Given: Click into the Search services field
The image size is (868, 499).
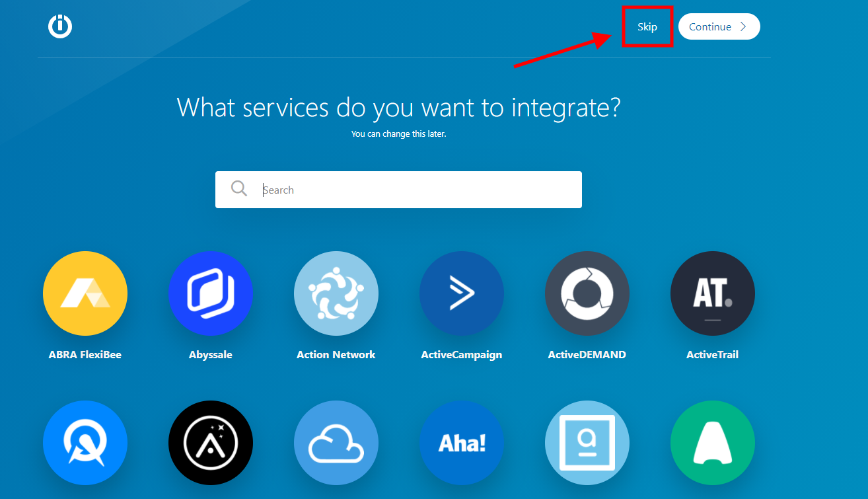Looking at the screenshot, I should coord(398,190).
